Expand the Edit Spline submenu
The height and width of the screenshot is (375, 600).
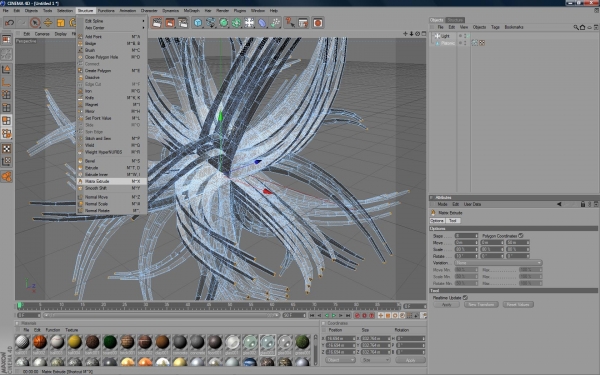(x=111, y=21)
